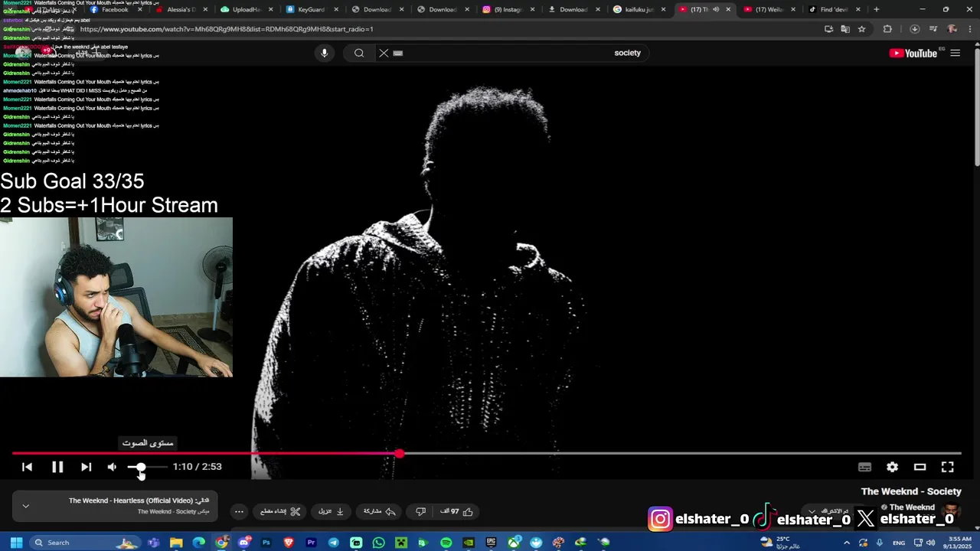This screenshot has height=551, width=980.
Task: Close the "Find 'devil" tab
Action: (857, 9)
